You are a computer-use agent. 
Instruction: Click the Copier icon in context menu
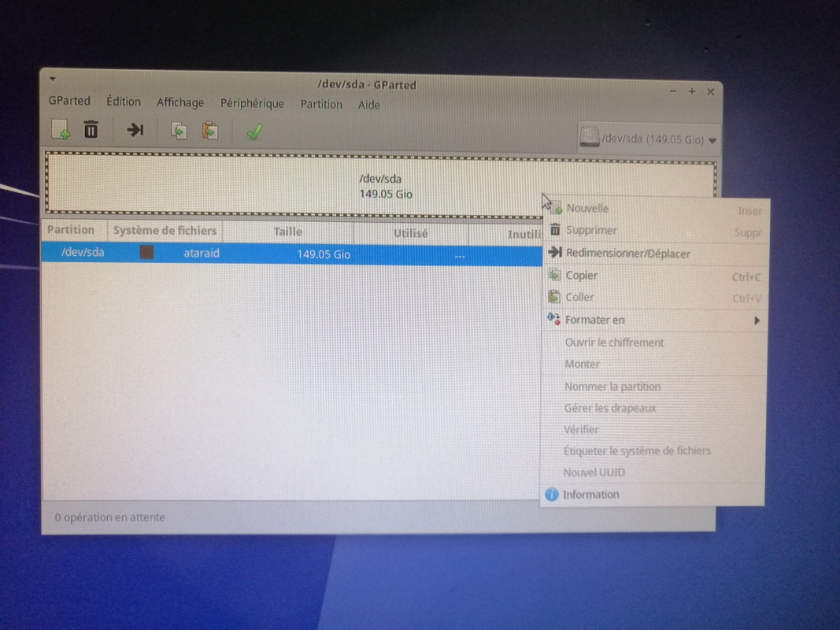554,275
